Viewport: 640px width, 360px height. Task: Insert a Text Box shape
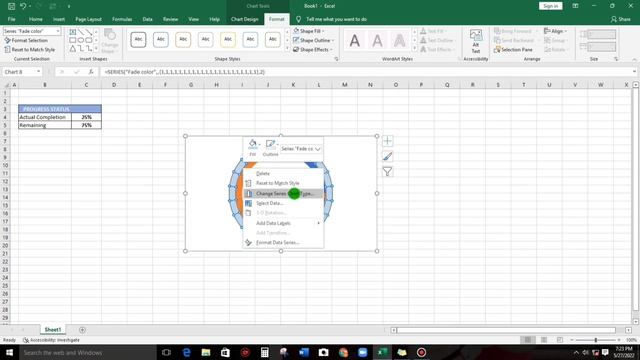[73, 32]
